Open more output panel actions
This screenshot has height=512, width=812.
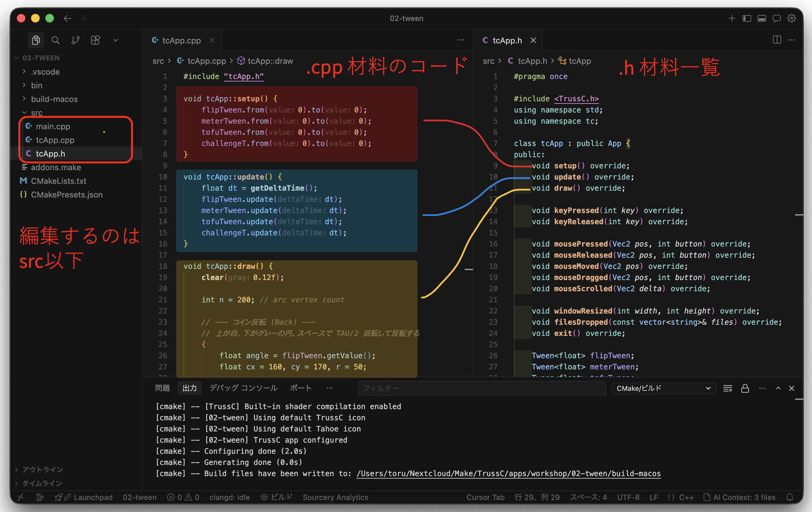(762, 388)
